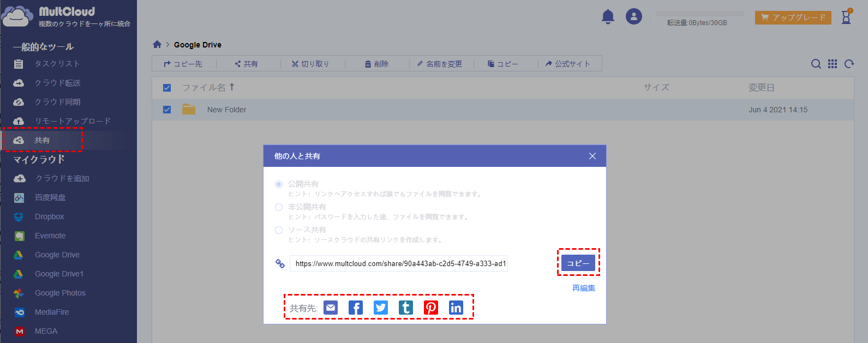Open Google Drive1 in sidebar
The width and height of the screenshot is (868, 343).
click(59, 274)
